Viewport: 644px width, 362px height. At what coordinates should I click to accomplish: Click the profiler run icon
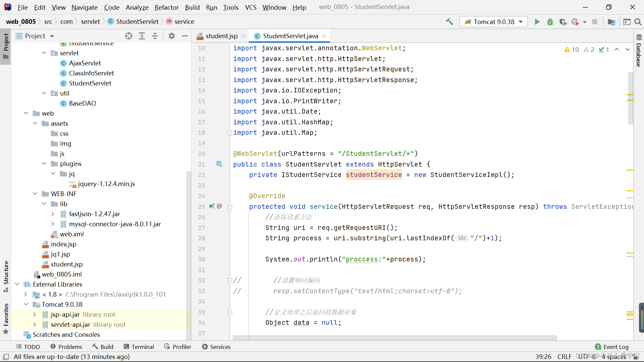tap(575, 22)
